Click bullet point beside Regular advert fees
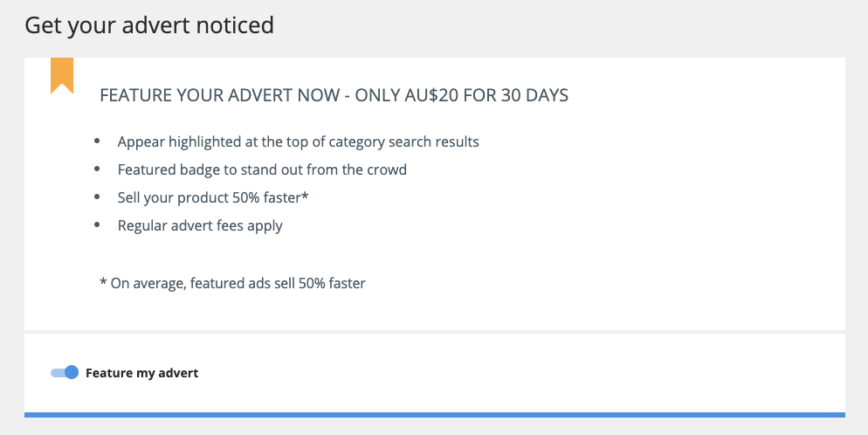Viewport: 868px width, 435px height. tap(97, 224)
